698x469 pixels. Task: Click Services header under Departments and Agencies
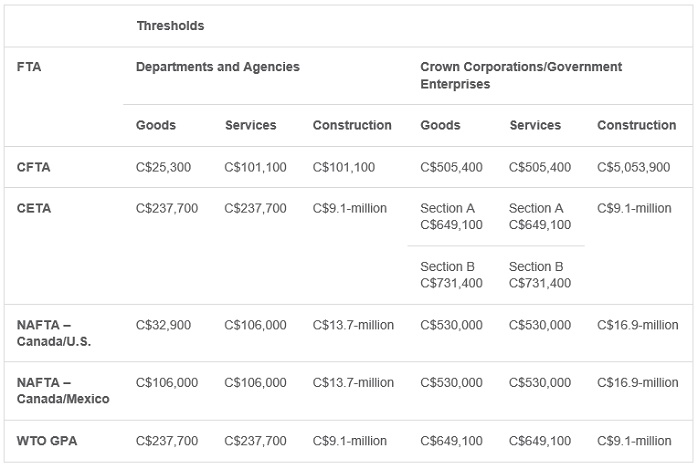(251, 125)
